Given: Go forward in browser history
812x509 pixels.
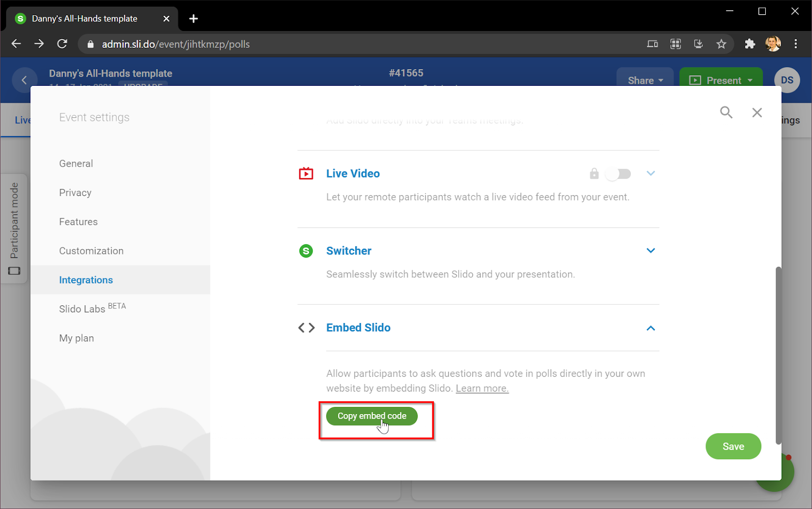Looking at the screenshot, I should (x=39, y=44).
